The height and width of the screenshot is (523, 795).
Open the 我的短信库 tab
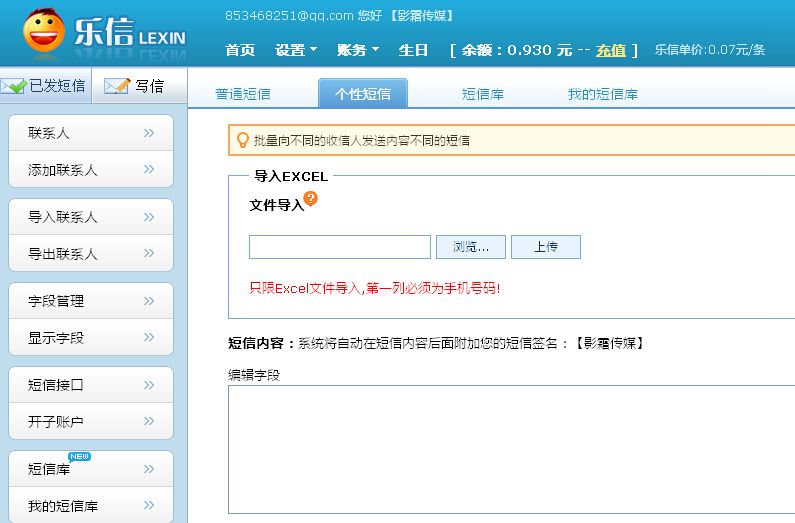(x=603, y=94)
